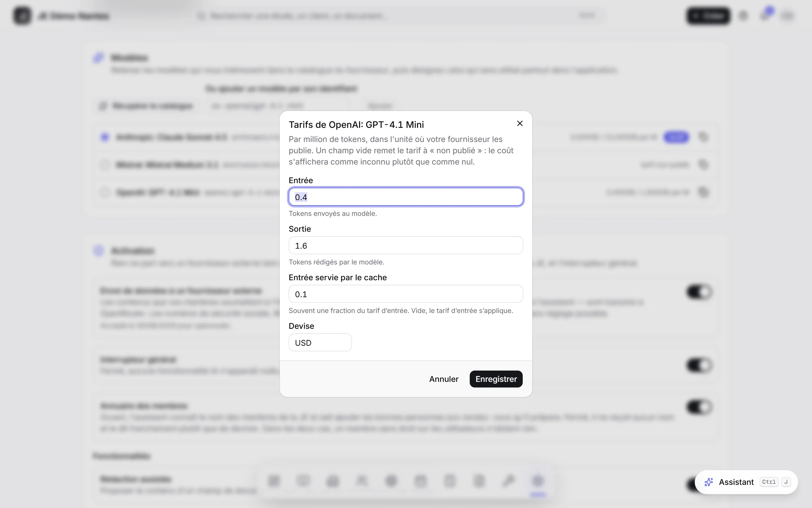Click the helper text 'Tokens envoyés au modèle.'
This screenshot has width=812, height=508.
coord(333,214)
